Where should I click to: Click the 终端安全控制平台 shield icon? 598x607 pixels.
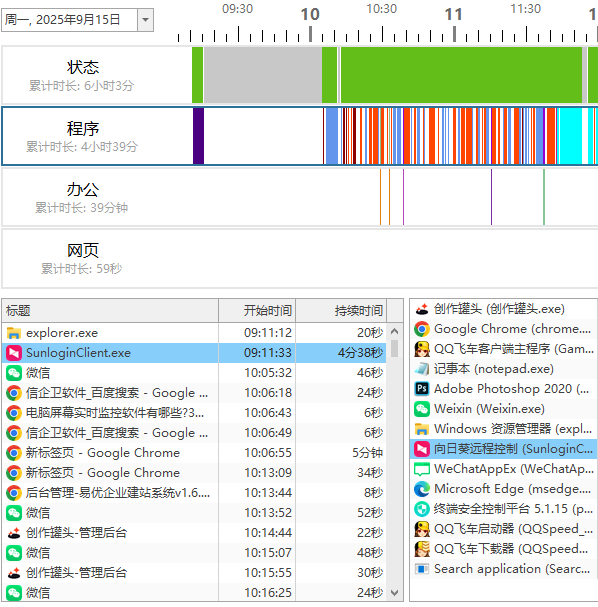(x=422, y=509)
